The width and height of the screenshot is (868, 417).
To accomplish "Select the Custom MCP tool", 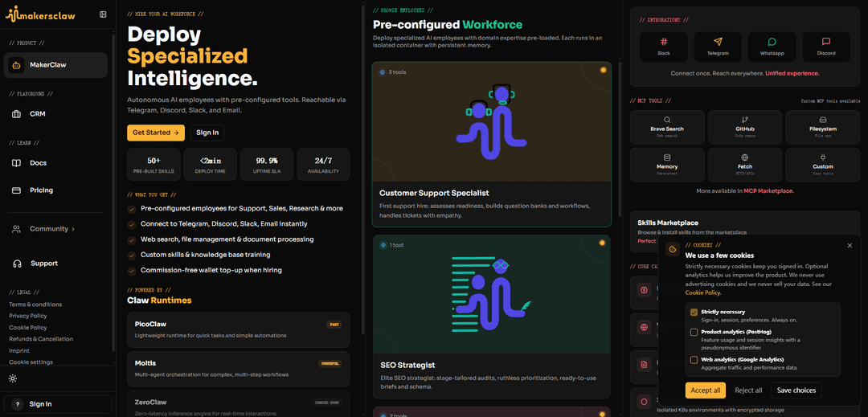I will tap(823, 165).
